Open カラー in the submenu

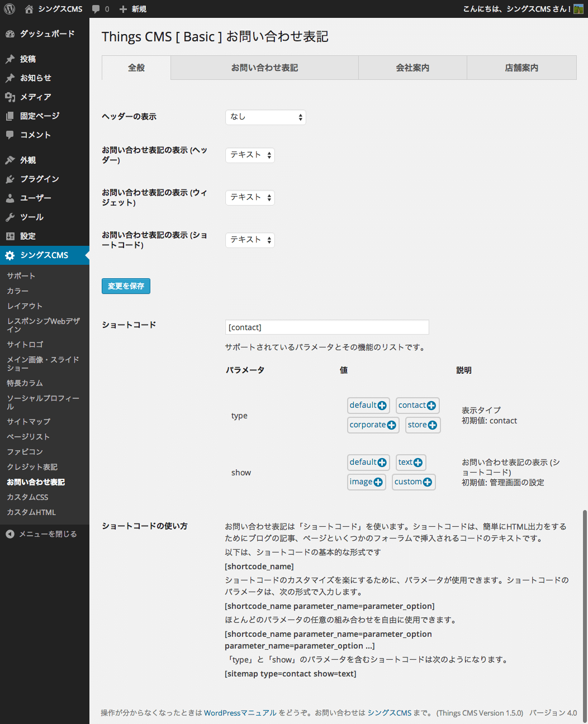[18, 291]
